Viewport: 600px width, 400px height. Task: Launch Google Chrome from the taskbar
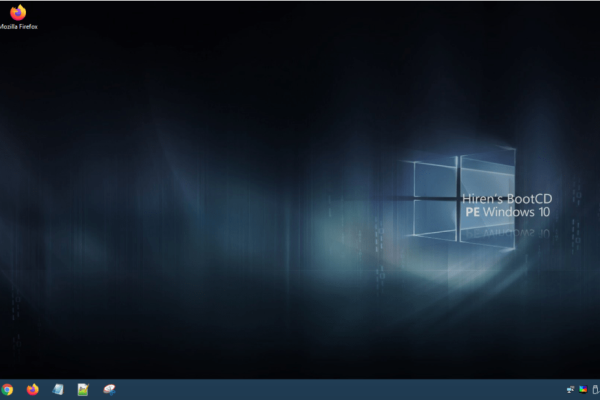(x=7, y=389)
